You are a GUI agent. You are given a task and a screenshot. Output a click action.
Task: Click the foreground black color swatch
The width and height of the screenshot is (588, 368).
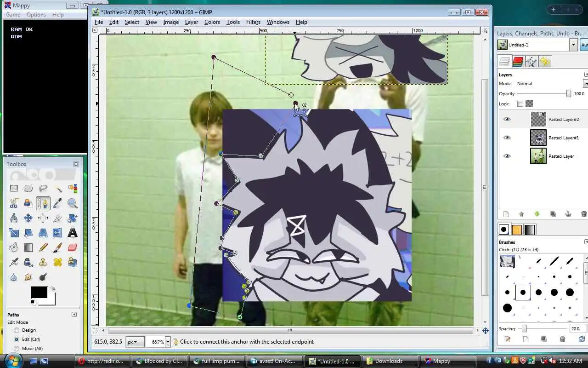39,292
